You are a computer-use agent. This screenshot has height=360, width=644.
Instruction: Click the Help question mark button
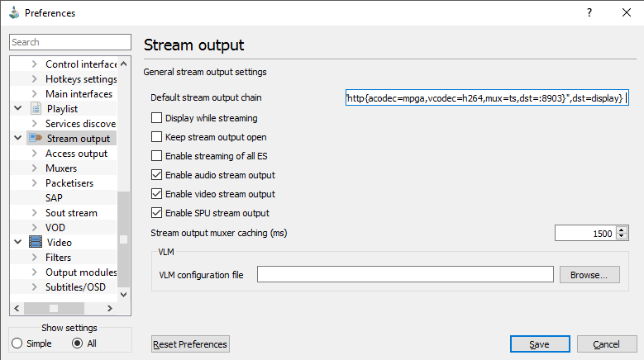coord(589,13)
